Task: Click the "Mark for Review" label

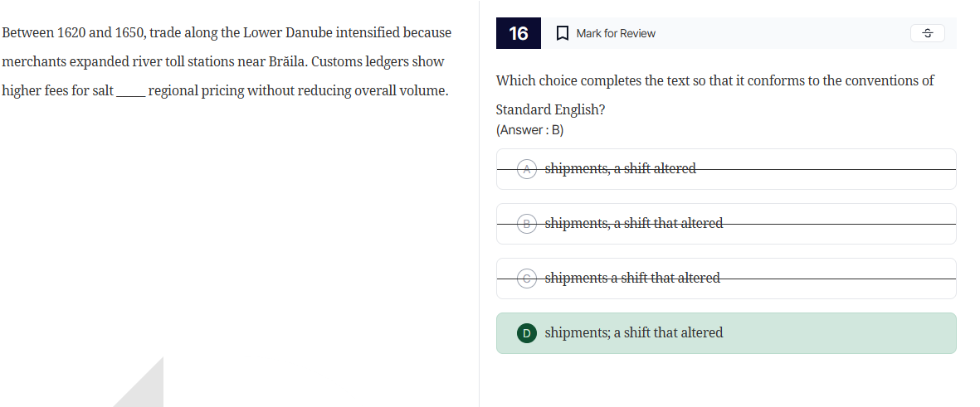Action: tap(616, 33)
